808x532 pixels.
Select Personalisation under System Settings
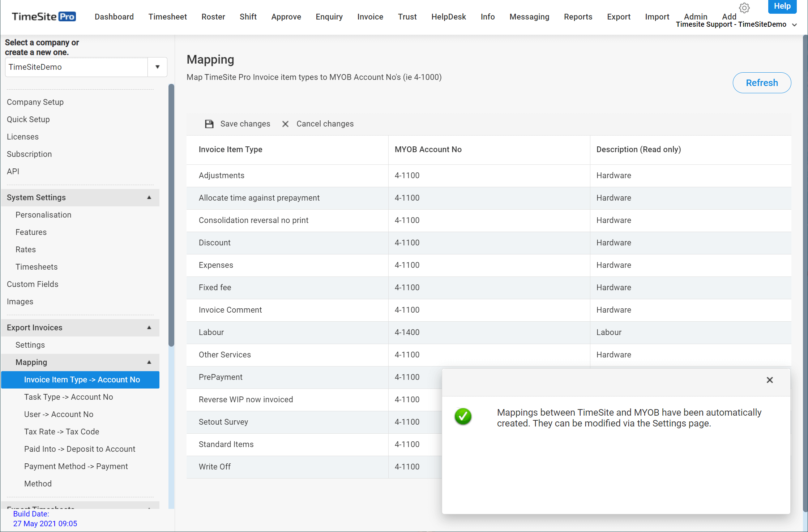click(43, 215)
